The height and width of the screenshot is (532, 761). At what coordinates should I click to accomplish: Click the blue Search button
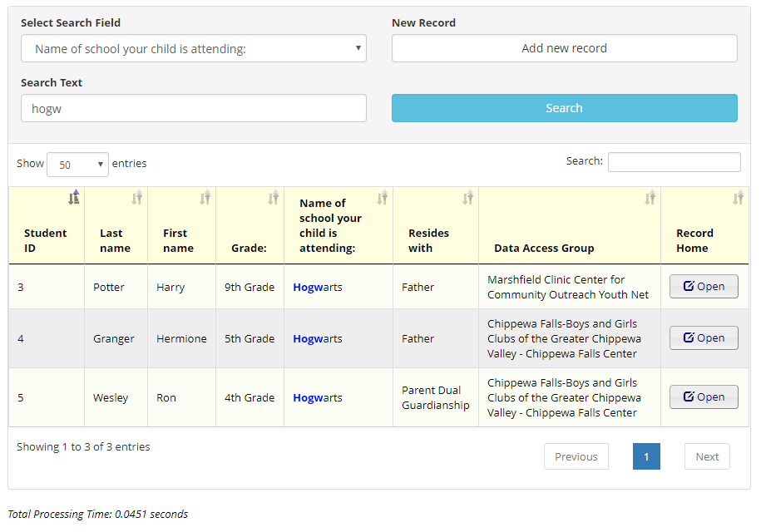tap(565, 108)
